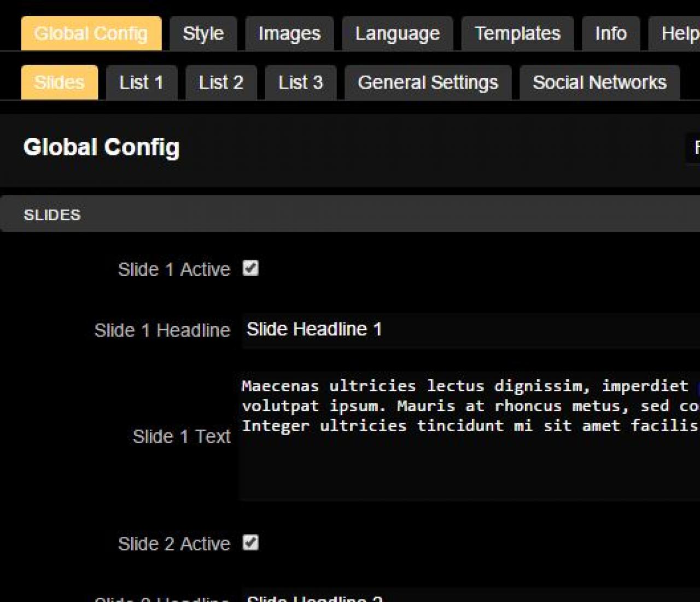700x602 pixels.
Task: Focus the Slide 2 Headline input field
Action: point(470,597)
